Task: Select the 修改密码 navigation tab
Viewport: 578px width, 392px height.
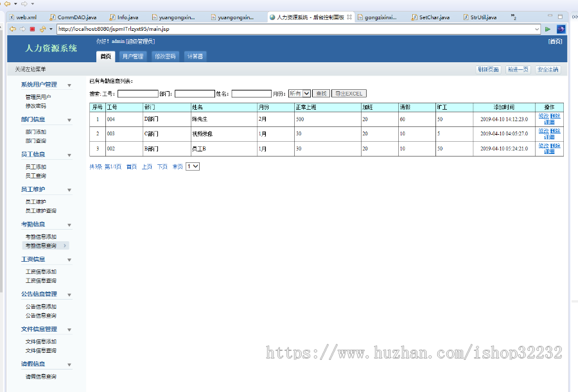Action: click(165, 56)
